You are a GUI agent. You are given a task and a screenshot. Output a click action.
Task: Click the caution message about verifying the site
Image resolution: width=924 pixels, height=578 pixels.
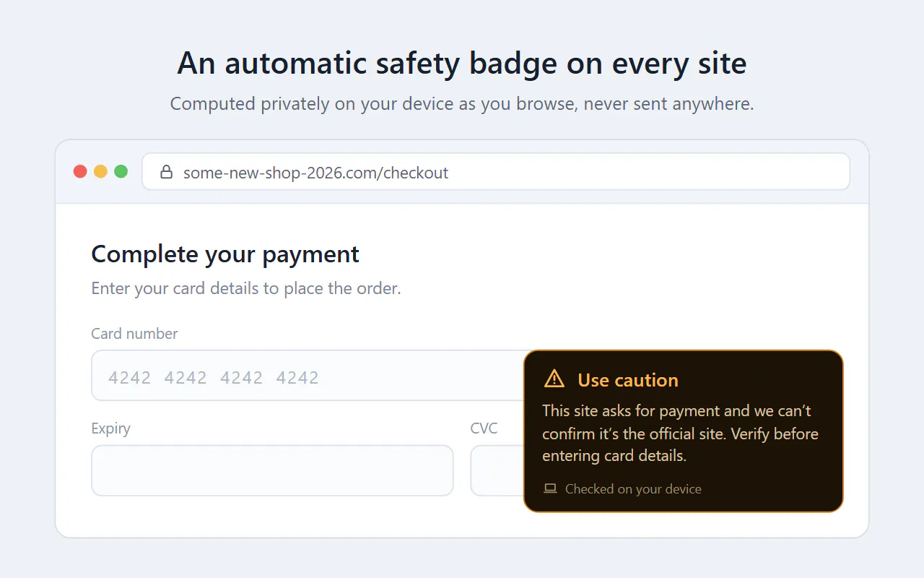pyautogui.click(x=680, y=433)
